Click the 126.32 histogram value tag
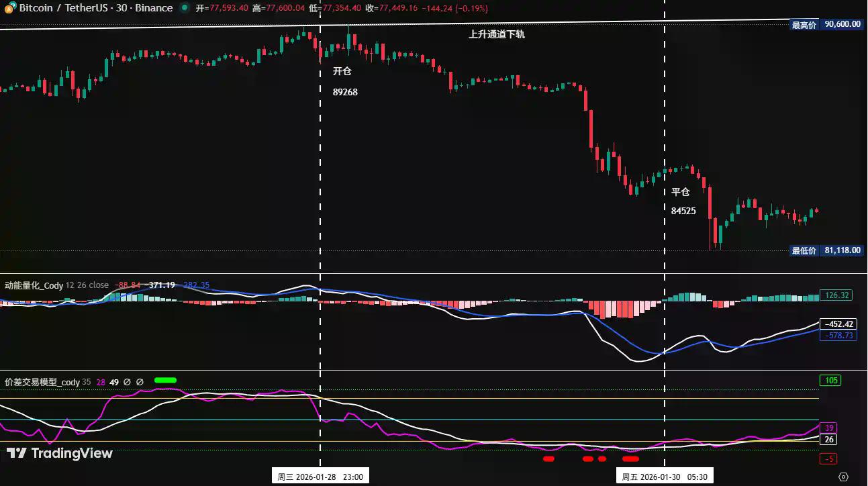868x486 pixels. click(838, 295)
